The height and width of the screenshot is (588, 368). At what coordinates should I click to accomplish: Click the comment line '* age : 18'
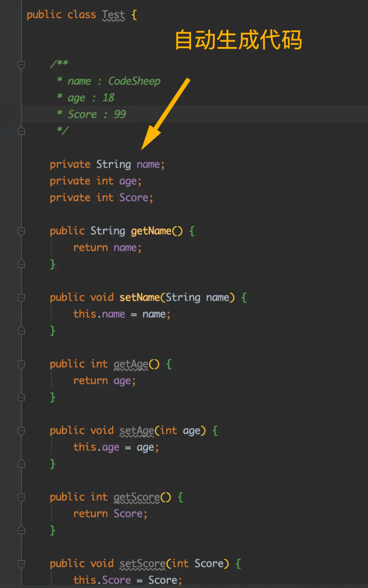85,98
